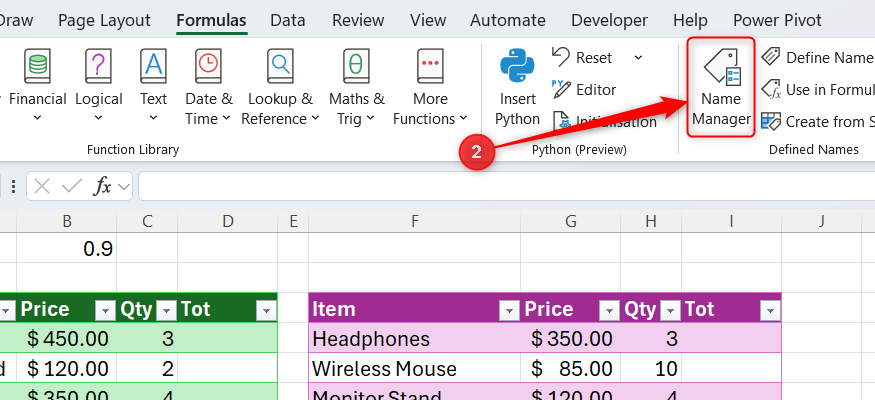This screenshot has width=875, height=400.
Task: Open purple table Tot filter dropdown
Action: pos(770,310)
